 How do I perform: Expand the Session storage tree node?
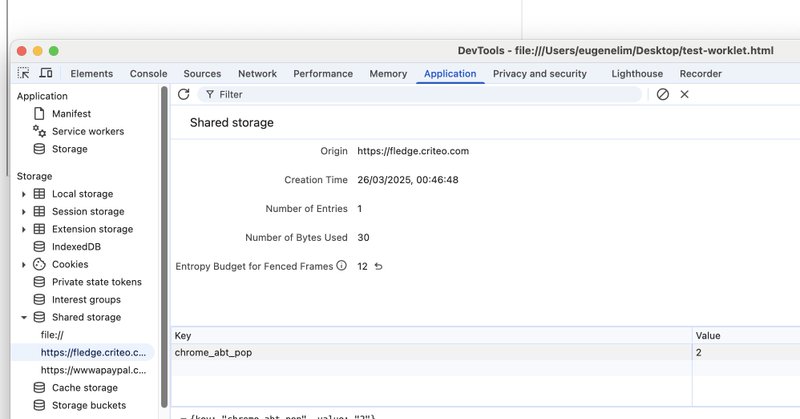click(23, 211)
